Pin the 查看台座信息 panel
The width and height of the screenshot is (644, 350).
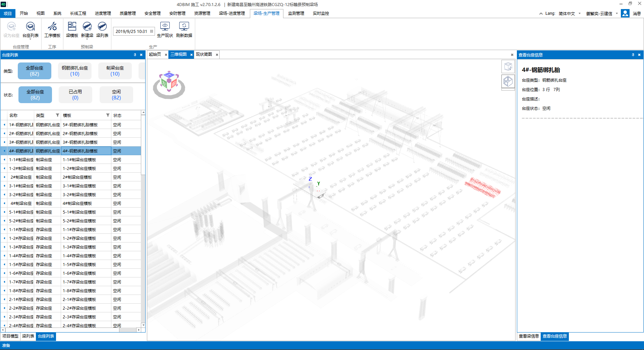(x=633, y=55)
